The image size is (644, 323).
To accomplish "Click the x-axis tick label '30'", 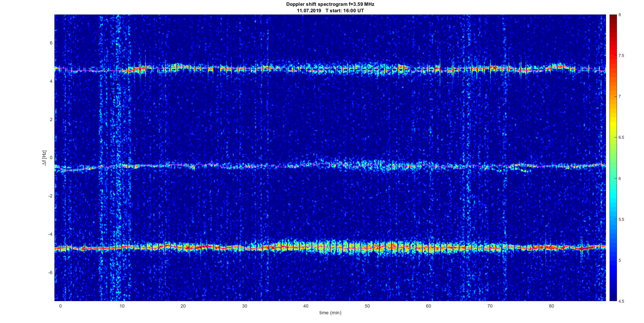I will pyautogui.click(x=244, y=306).
